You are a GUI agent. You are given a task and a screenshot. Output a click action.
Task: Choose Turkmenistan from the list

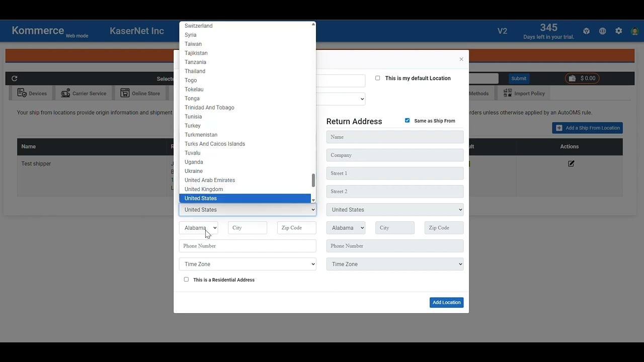pyautogui.click(x=245, y=134)
